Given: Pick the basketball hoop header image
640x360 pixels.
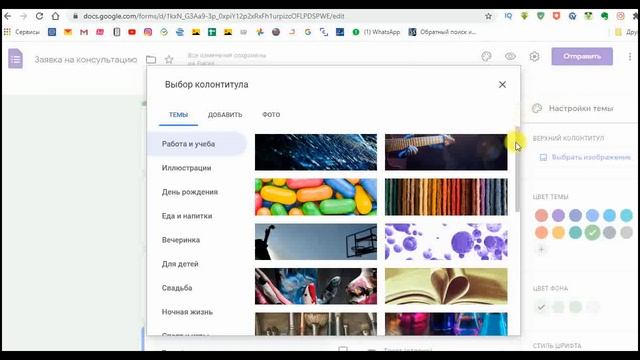Looking at the screenshot, I should point(316,242).
